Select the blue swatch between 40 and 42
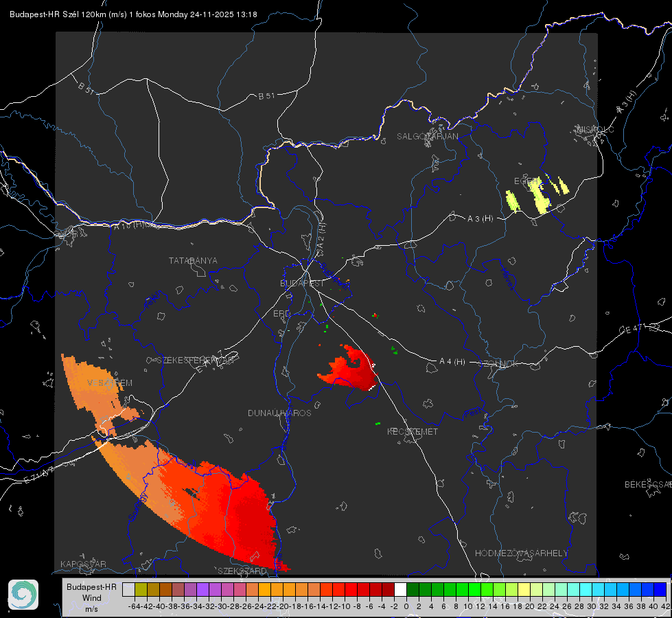The height and width of the screenshot is (618, 672). 660,590
